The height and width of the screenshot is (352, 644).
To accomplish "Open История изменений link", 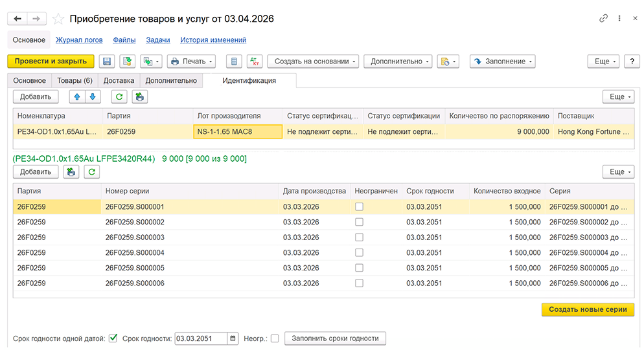I will click(213, 40).
